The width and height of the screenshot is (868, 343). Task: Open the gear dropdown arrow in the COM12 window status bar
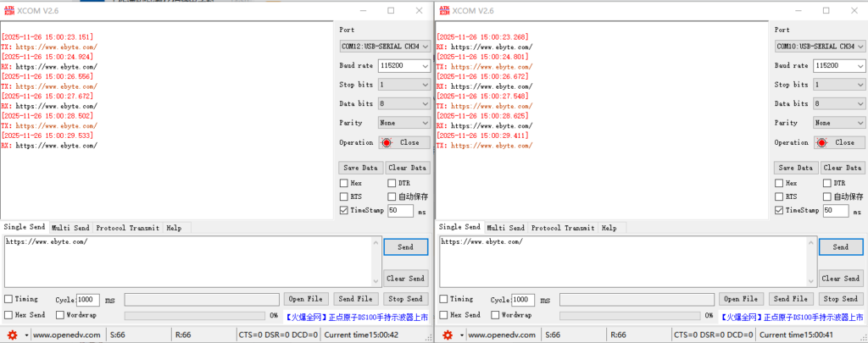(x=28, y=335)
